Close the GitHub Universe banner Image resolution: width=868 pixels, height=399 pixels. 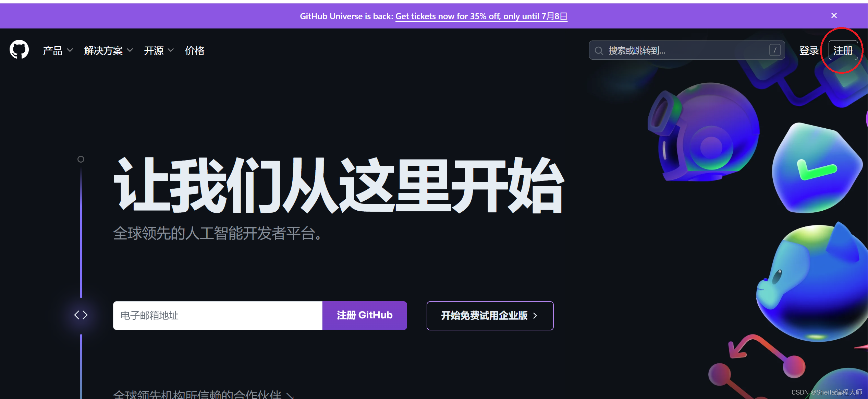(x=834, y=16)
